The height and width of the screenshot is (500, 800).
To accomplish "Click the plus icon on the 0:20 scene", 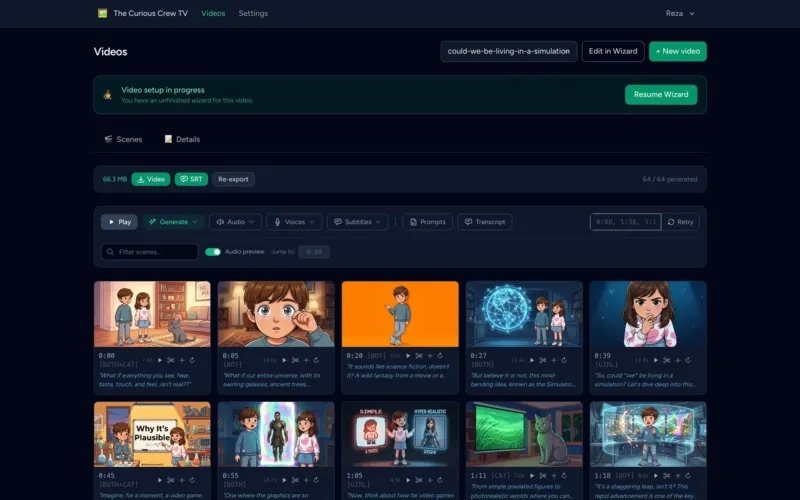I will click(x=430, y=356).
